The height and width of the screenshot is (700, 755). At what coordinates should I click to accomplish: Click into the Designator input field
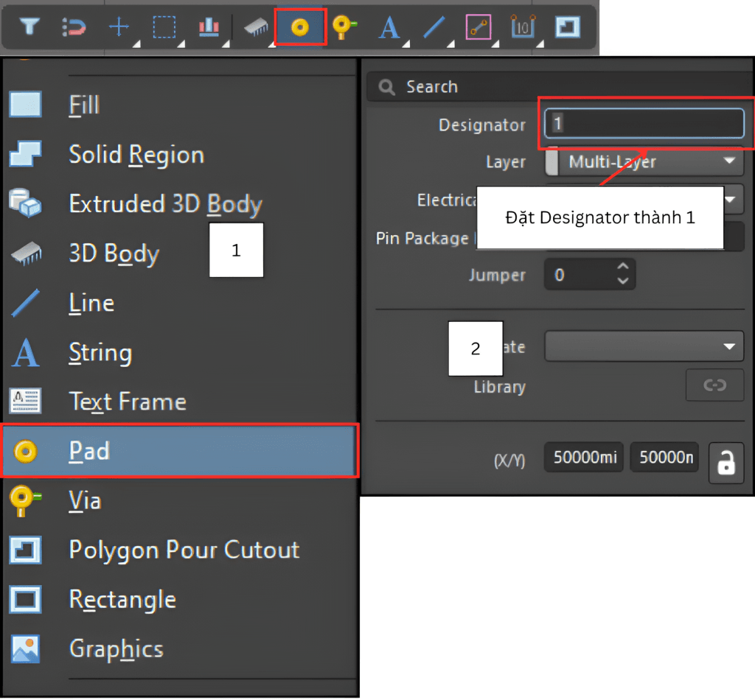(x=644, y=123)
